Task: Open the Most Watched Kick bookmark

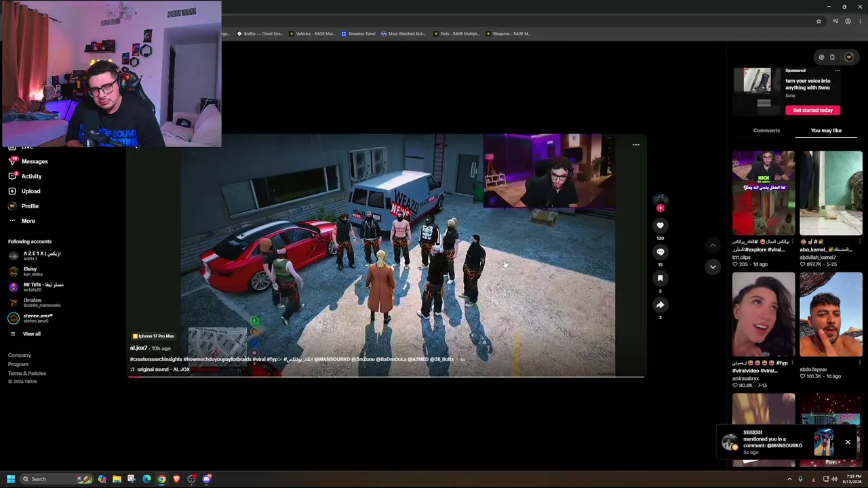Action: pyautogui.click(x=403, y=34)
